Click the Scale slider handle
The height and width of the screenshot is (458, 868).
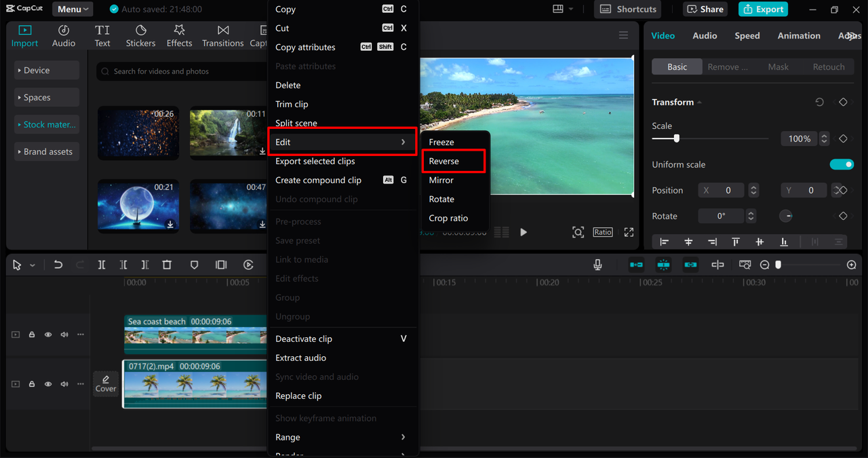676,138
